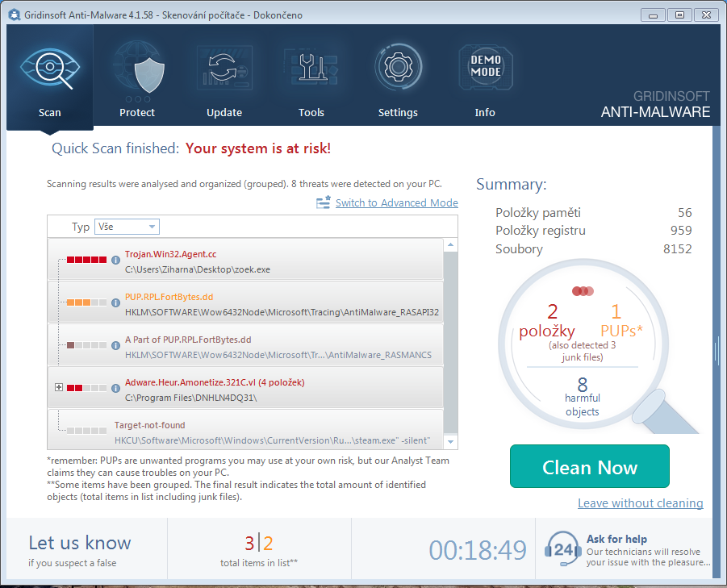
Task: Select the steam.exe -silent registry path
Action: [x=273, y=440]
